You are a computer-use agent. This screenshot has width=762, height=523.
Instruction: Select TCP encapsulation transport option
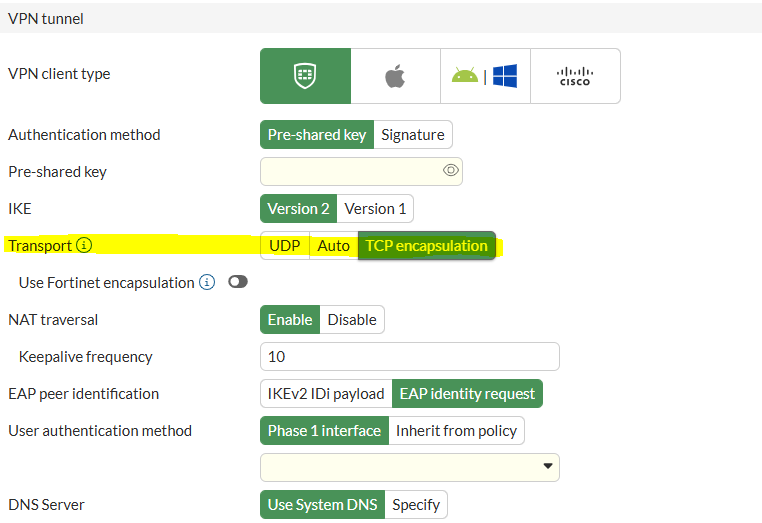(x=427, y=246)
